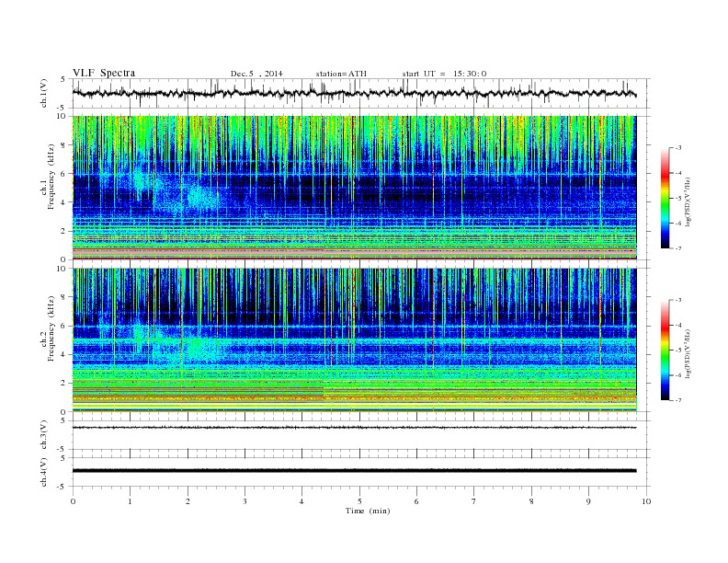Click time axis tick label '10'
Screen dimensions: 728x563
[x=646, y=501]
